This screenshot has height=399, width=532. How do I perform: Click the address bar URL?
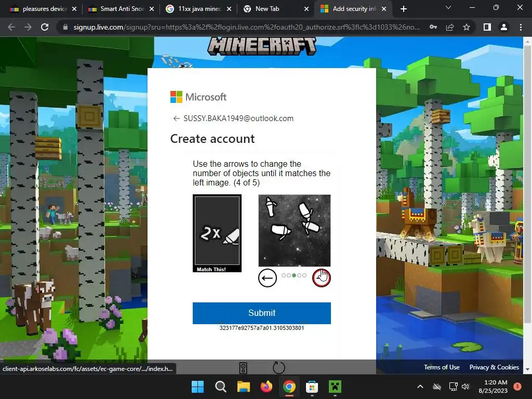(246, 27)
